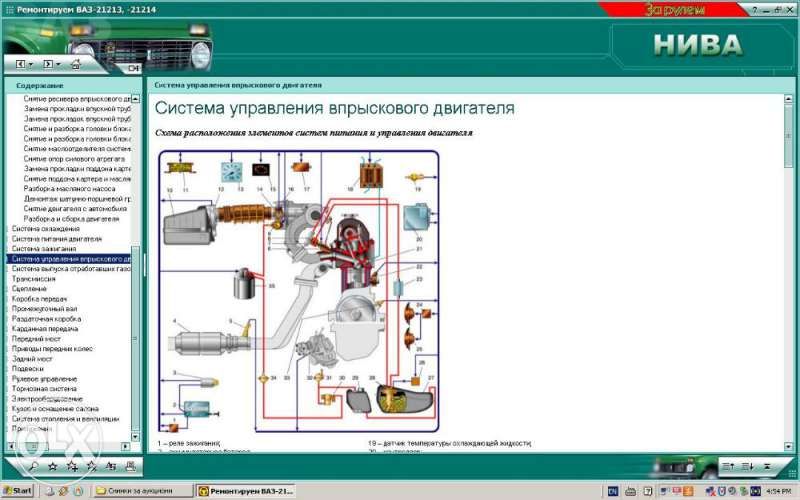
Task: Go back with the left arrow button
Action: tap(20, 64)
